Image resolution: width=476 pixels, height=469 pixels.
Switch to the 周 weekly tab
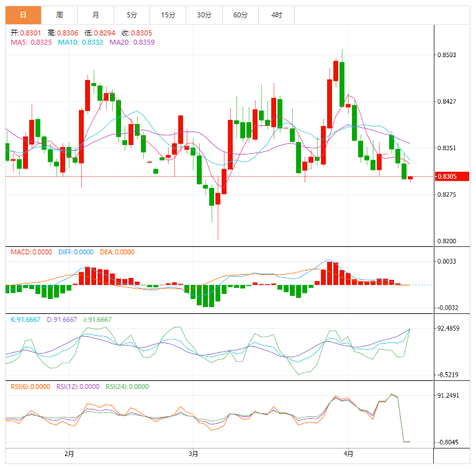coord(59,15)
